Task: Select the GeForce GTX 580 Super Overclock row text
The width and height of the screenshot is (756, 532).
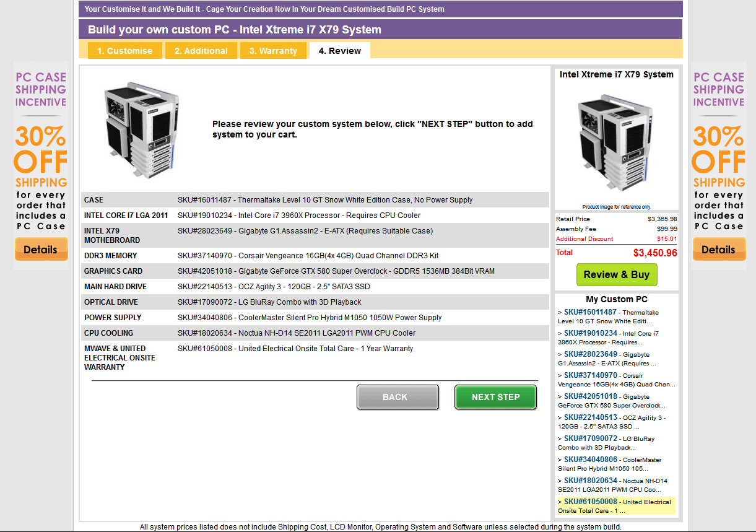Action: click(336, 271)
